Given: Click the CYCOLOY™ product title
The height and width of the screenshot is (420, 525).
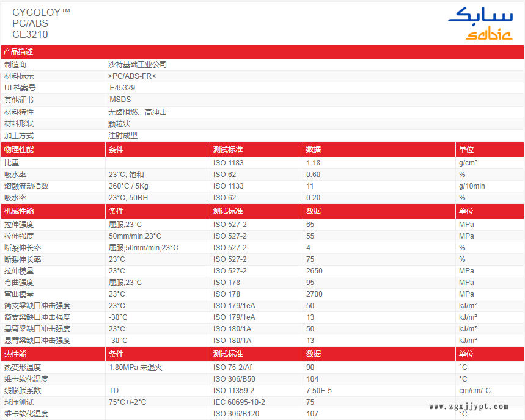Looking at the screenshot, I should click(x=41, y=12).
